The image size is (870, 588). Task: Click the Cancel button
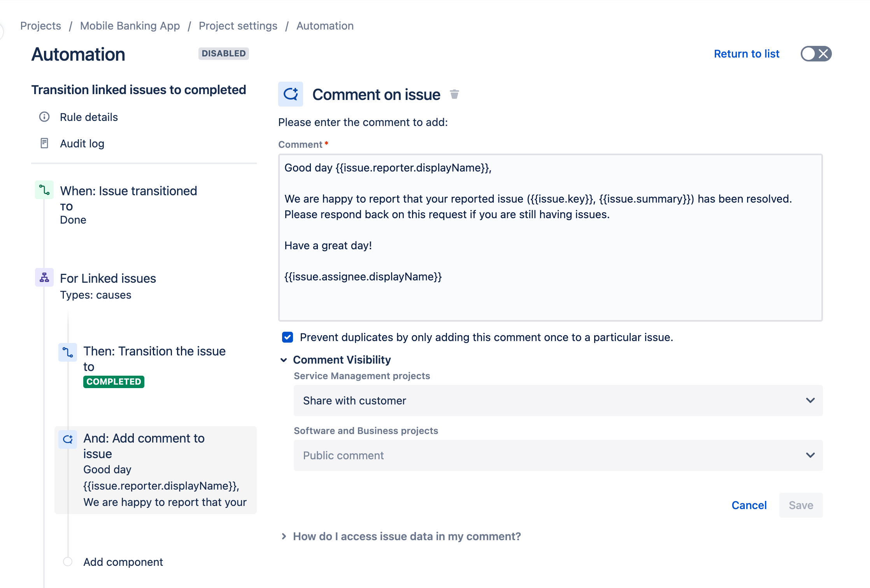(x=749, y=505)
